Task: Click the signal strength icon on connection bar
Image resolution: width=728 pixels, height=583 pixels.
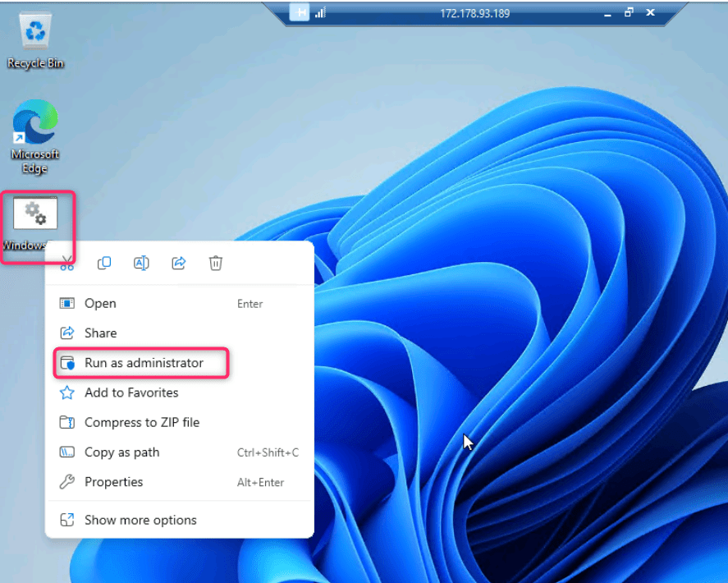Action: pyautogui.click(x=320, y=13)
